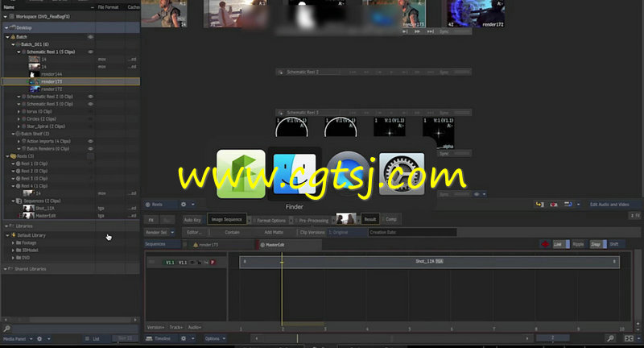Image resolution: width=644 pixels, height=348 pixels.
Task: Click the fast-forward control under the viewer thumbnails
Action: click(x=417, y=31)
